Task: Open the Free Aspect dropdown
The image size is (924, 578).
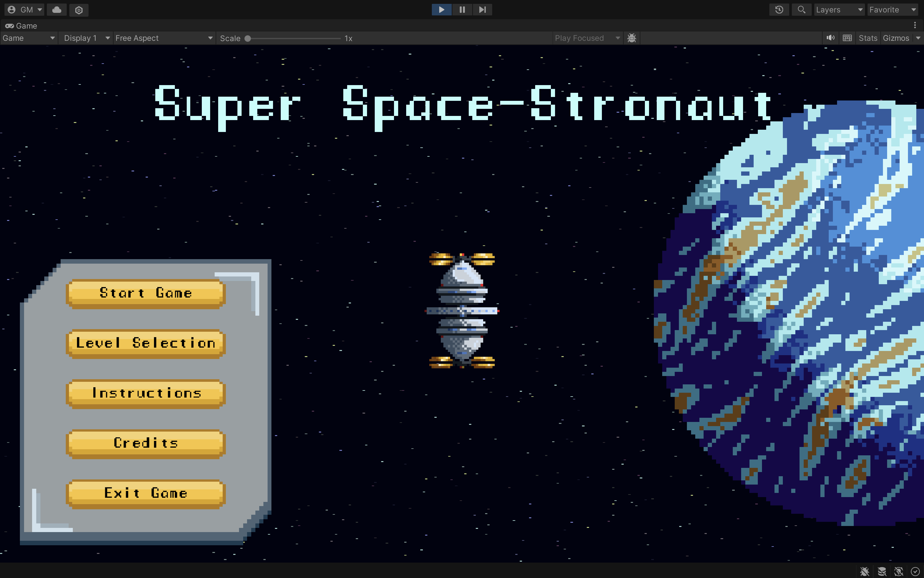Action: click(164, 38)
